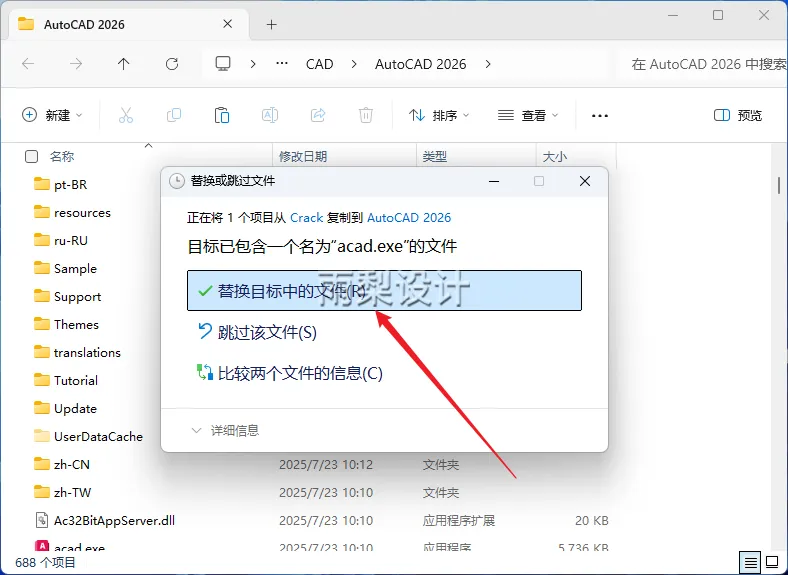Select the Tutorial folder
This screenshot has height=575, width=788.
point(65,380)
